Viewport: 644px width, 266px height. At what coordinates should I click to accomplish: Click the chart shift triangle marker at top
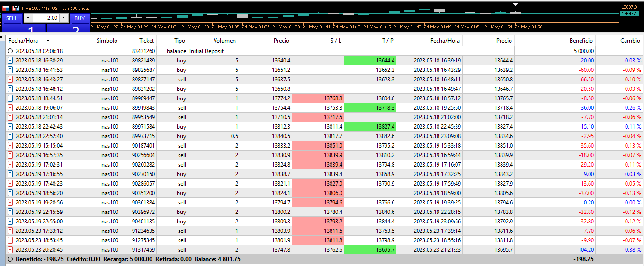click(x=516, y=4)
